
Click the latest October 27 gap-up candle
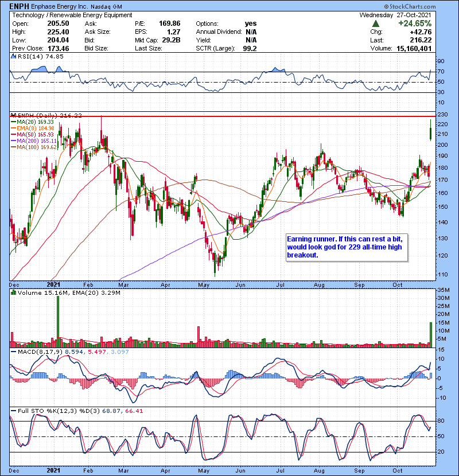(x=431, y=131)
